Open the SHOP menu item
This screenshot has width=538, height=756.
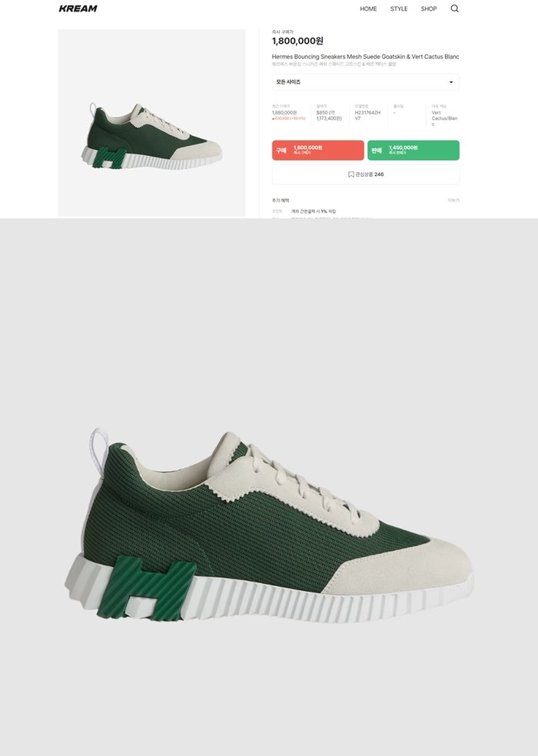pyautogui.click(x=428, y=8)
